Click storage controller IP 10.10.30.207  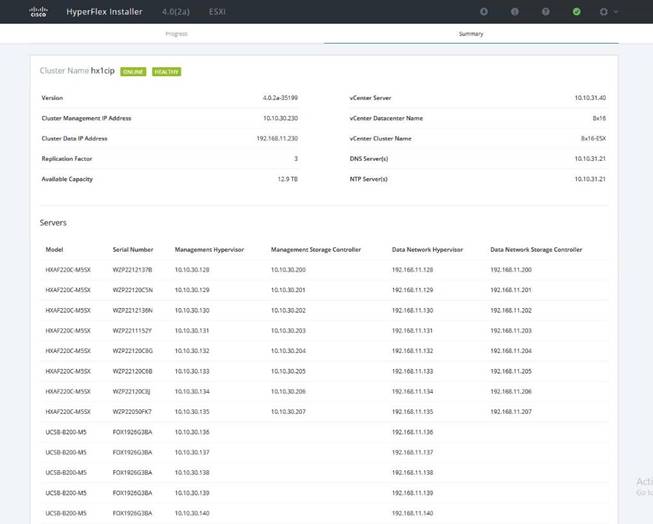click(x=288, y=412)
